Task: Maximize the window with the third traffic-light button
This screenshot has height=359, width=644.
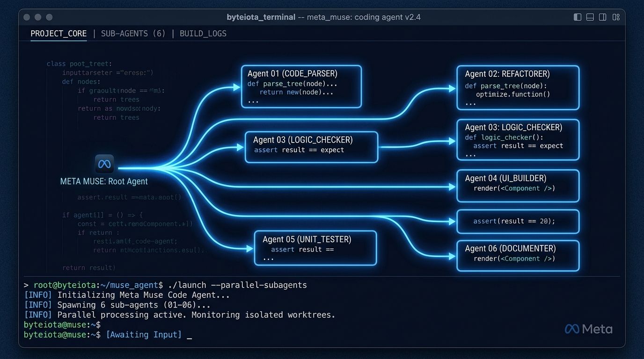Action: [49, 17]
